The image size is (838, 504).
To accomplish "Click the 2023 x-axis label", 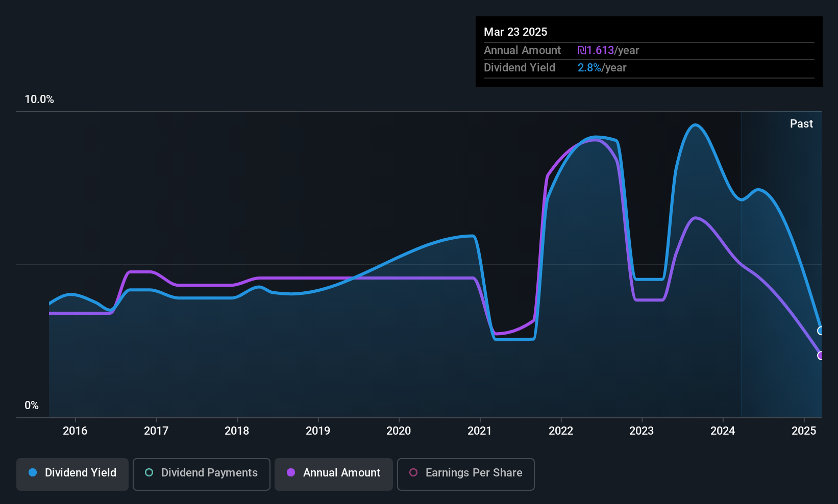I will tap(642, 431).
